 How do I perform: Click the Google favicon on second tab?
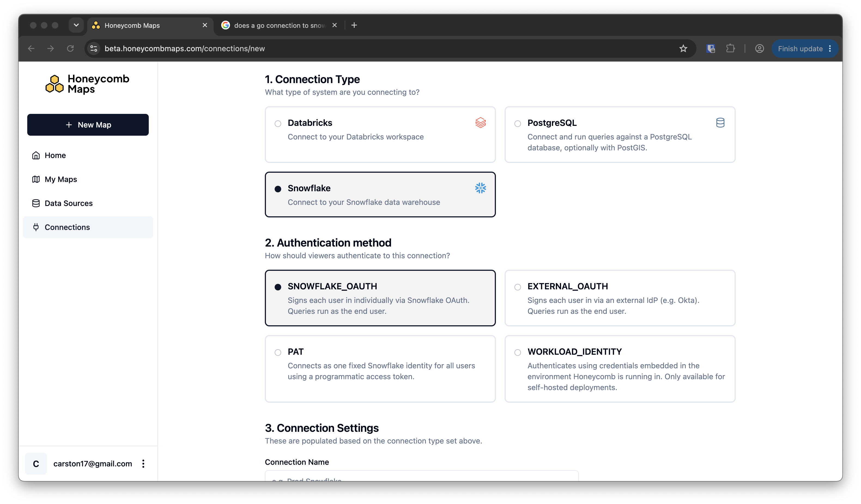point(226,25)
